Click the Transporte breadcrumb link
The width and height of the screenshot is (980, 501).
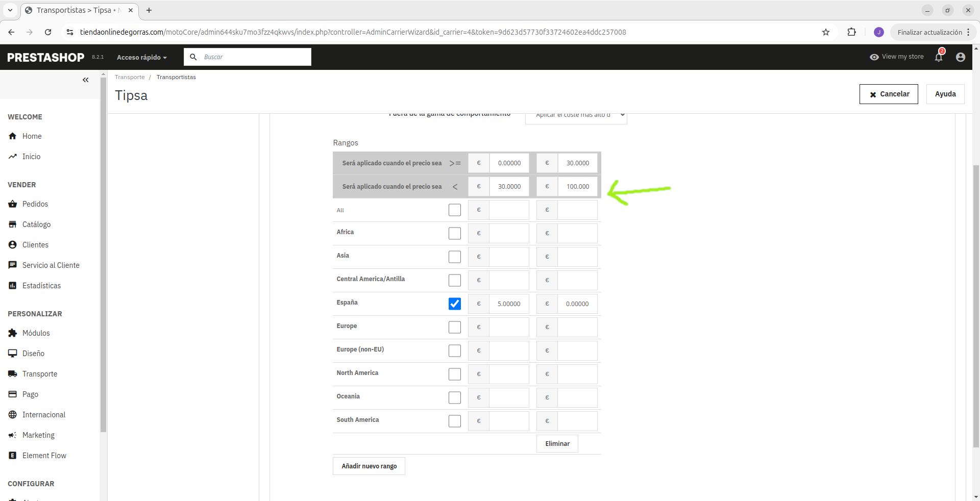click(130, 78)
